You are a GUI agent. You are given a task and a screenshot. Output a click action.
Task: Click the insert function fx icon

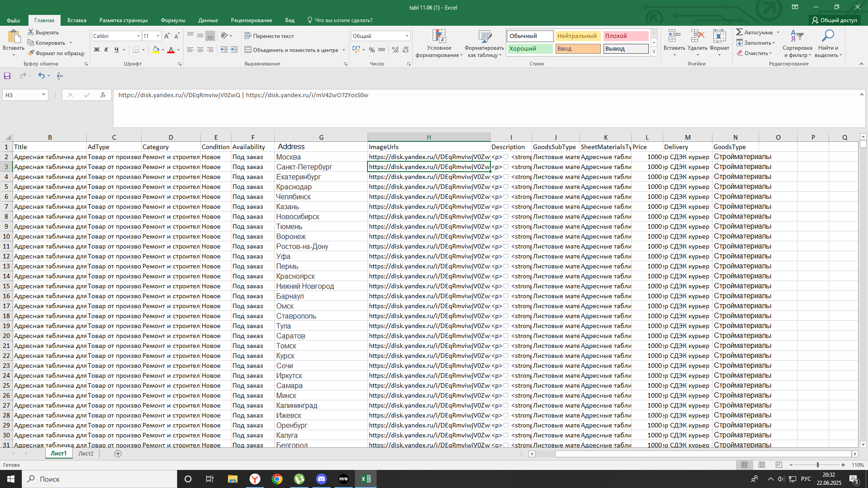click(103, 95)
